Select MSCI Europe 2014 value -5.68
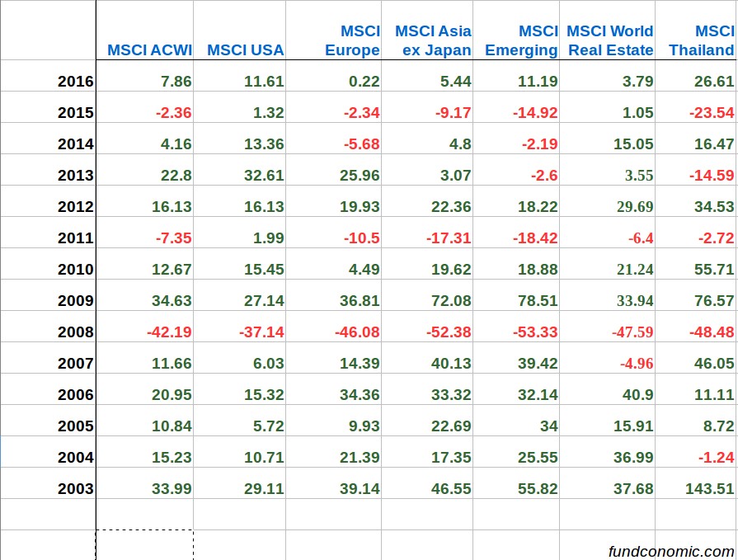738x560 pixels. click(361, 144)
